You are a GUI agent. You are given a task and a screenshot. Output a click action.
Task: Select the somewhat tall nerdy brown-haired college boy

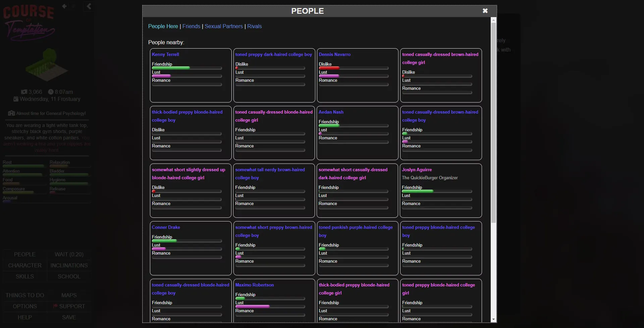tap(270, 174)
